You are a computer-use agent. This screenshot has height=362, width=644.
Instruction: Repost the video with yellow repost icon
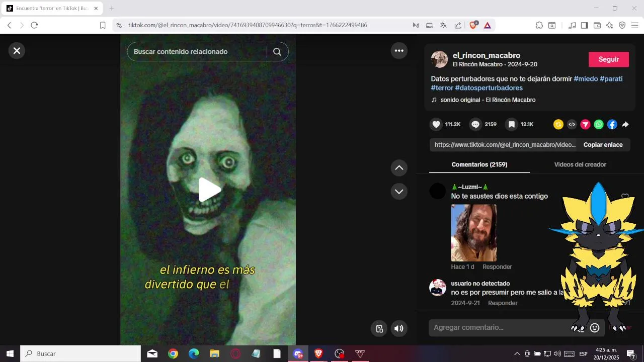coord(558,125)
